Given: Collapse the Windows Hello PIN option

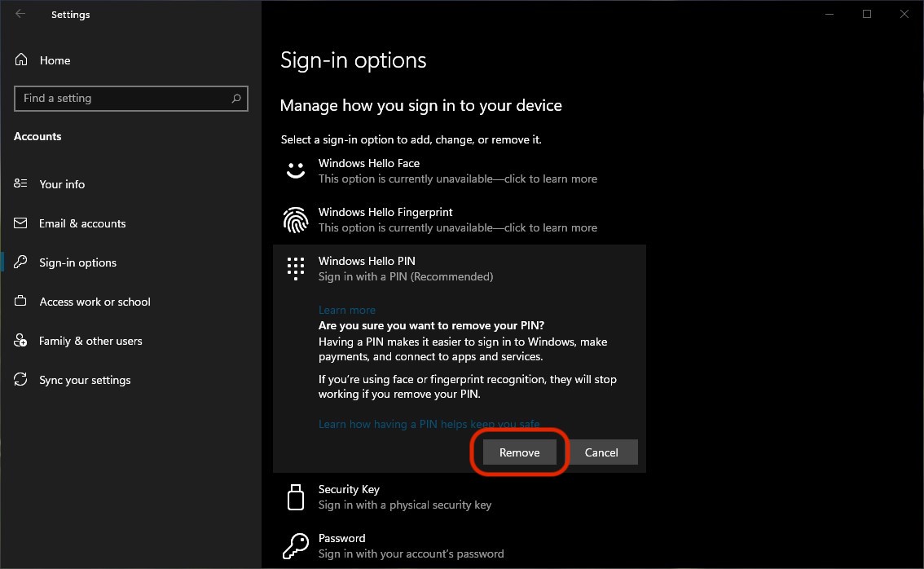Looking at the screenshot, I should 459,269.
